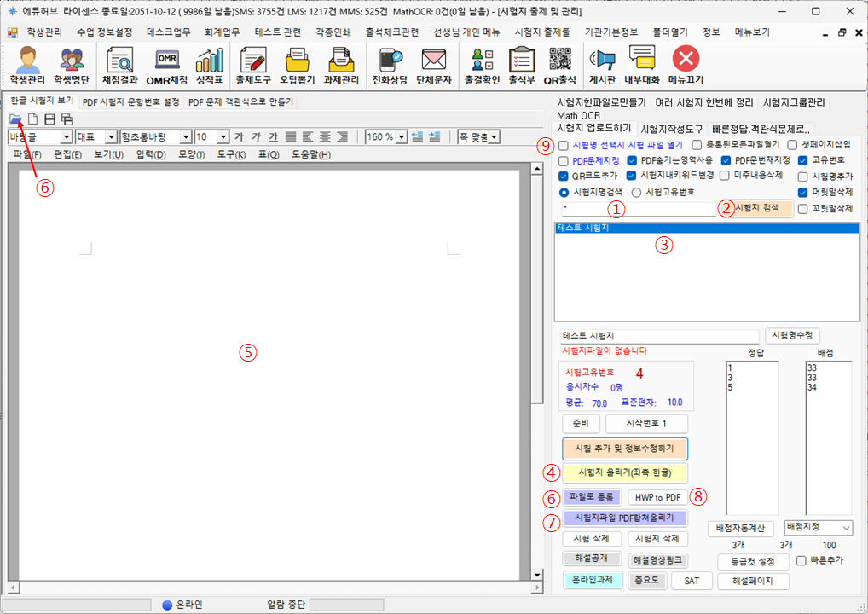Click the 메뉴끄기 red X icon
868x614 pixels.
[x=686, y=66]
